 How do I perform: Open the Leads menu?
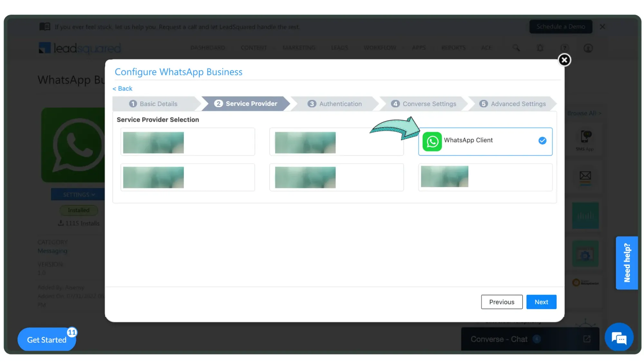coord(339,48)
